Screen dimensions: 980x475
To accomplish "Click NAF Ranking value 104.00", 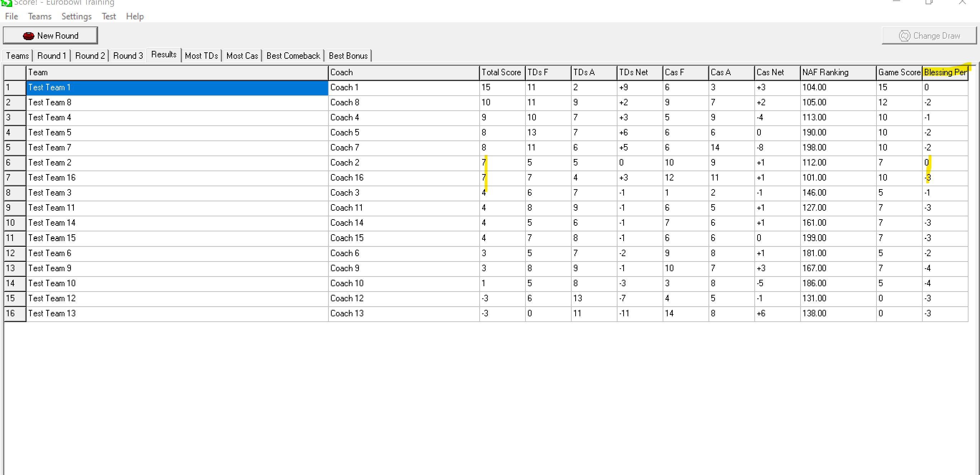I will pyautogui.click(x=838, y=87).
